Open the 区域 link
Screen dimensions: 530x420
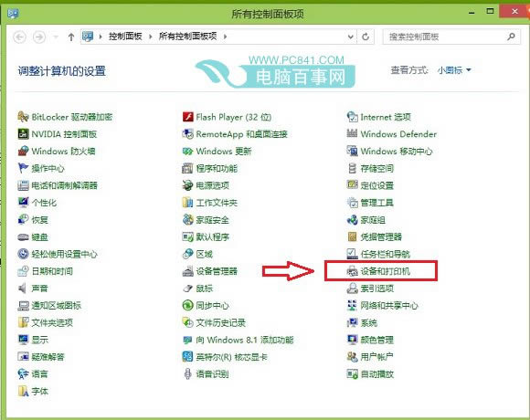coord(204,254)
